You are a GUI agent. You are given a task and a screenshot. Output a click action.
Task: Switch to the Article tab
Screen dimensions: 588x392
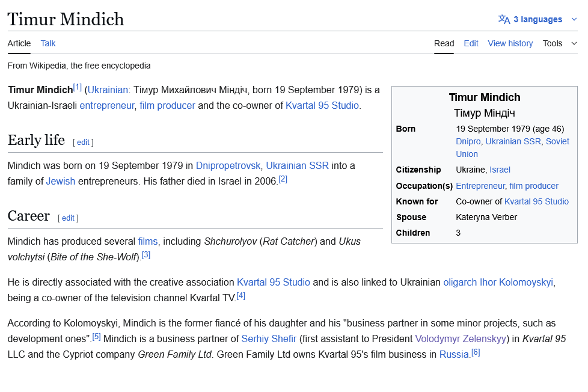pyautogui.click(x=19, y=43)
